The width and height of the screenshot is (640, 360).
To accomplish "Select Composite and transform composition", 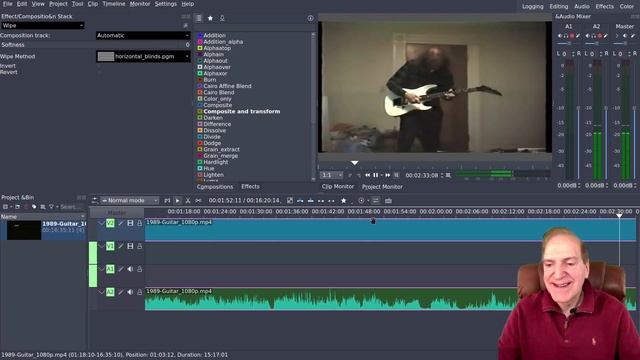I will click(x=242, y=111).
